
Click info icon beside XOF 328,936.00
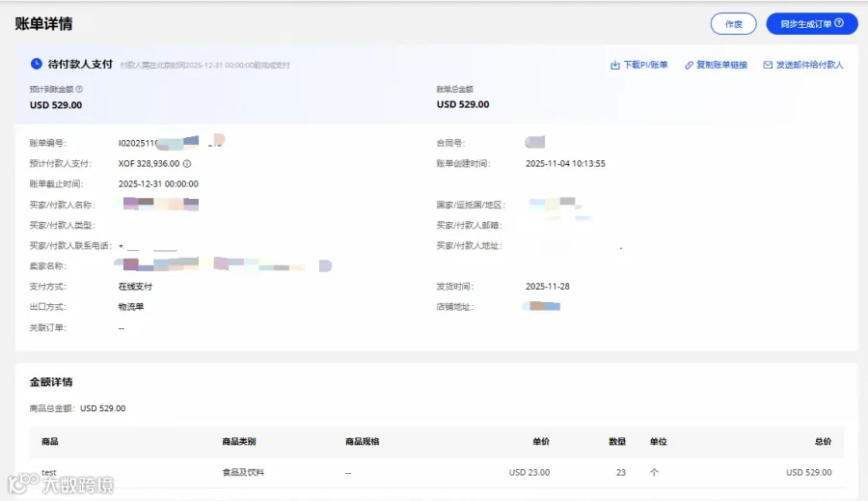187,163
